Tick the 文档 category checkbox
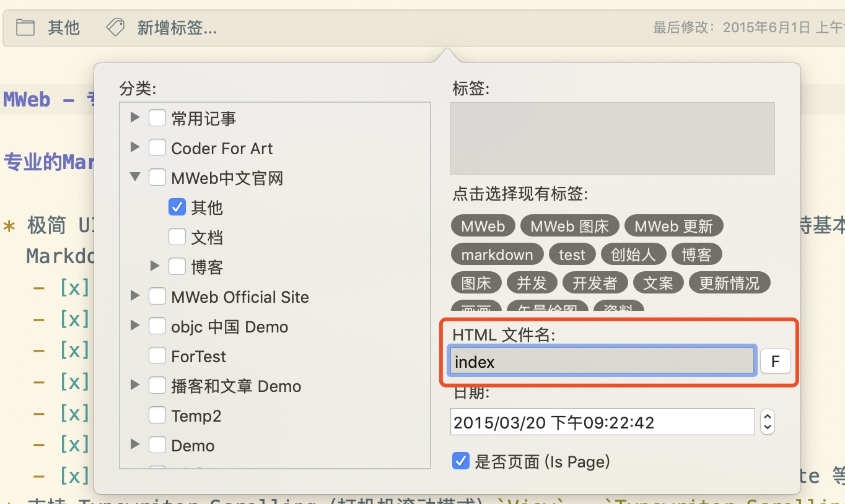Image resolution: width=845 pixels, height=504 pixels. pos(177,237)
